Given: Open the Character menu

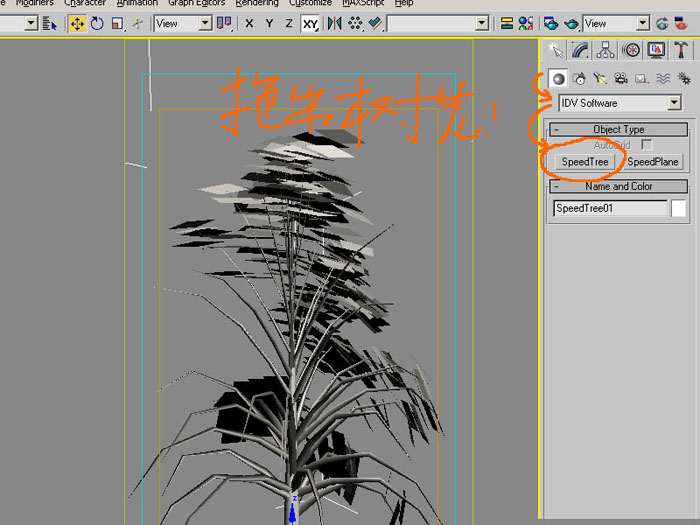Looking at the screenshot, I should pos(85,3).
